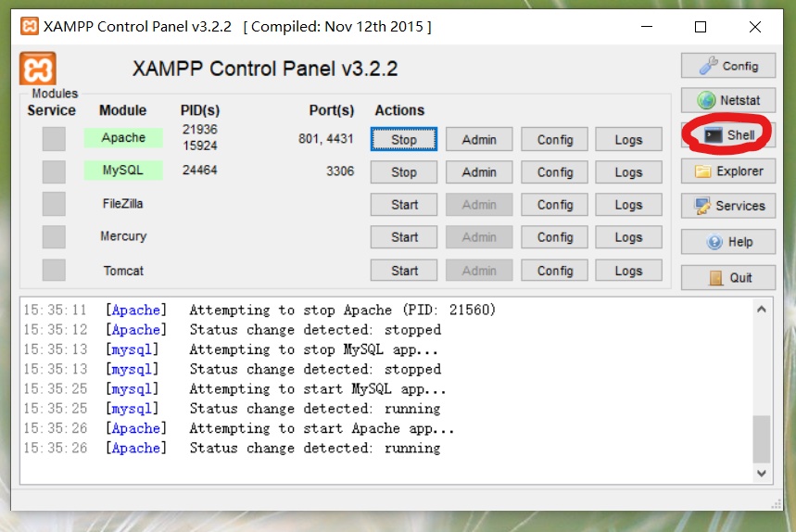This screenshot has width=796, height=532.
Task: Open Apache Logs menu
Action: 628,139
